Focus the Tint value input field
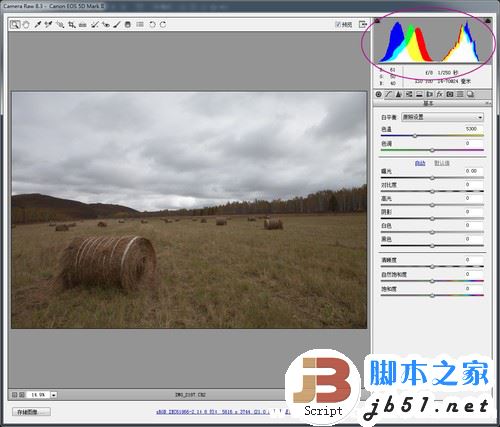Image resolution: width=500 pixels, height=427 pixels. click(x=474, y=143)
